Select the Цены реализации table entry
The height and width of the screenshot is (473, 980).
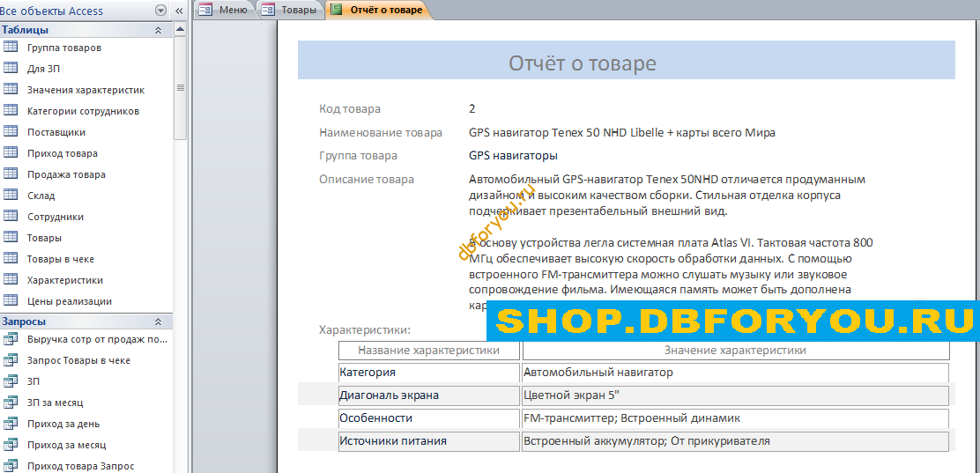click(x=70, y=301)
